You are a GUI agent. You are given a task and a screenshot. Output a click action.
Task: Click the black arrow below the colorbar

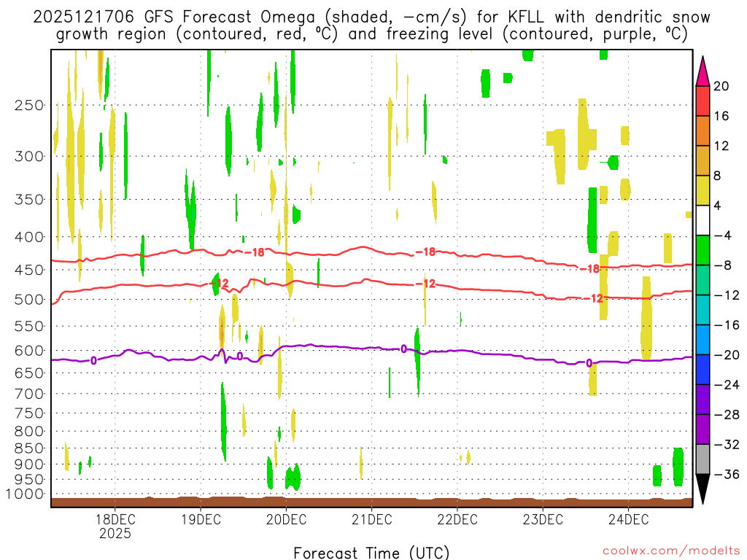[x=703, y=489]
